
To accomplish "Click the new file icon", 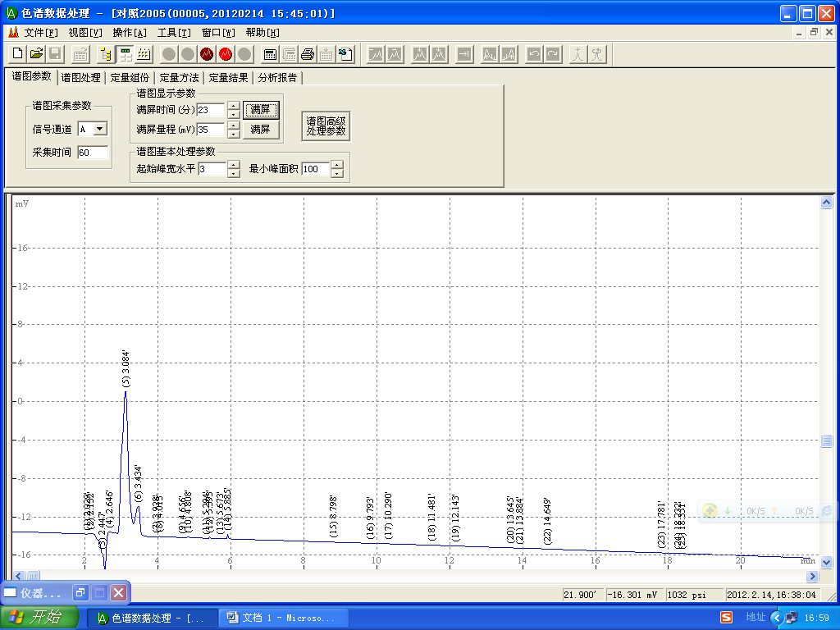I will [x=18, y=54].
